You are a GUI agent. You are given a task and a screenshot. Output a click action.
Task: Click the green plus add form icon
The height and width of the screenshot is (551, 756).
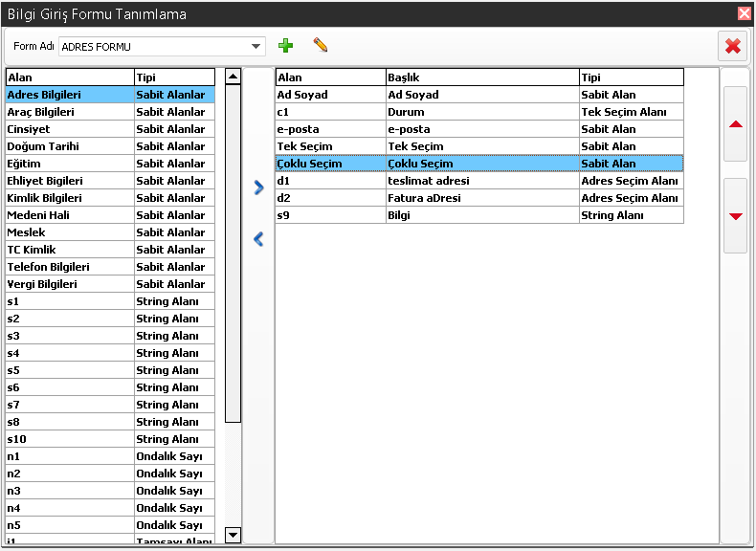(x=285, y=46)
